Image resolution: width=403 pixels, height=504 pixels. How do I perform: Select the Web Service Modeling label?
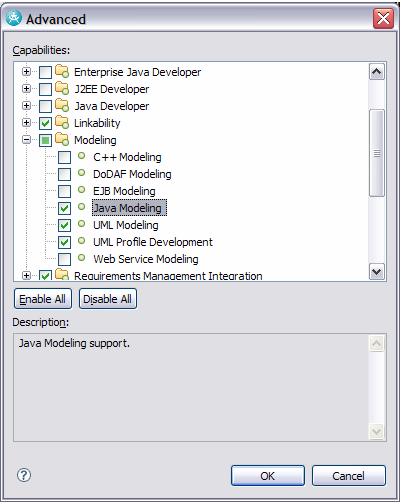point(146,259)
